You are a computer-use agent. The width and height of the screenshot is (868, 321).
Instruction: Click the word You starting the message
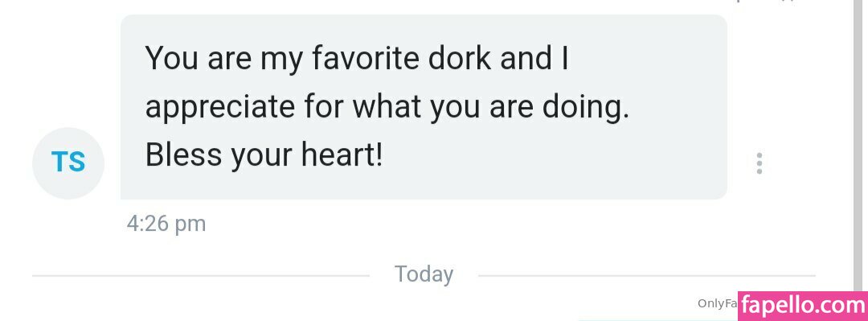pos(172,58)
